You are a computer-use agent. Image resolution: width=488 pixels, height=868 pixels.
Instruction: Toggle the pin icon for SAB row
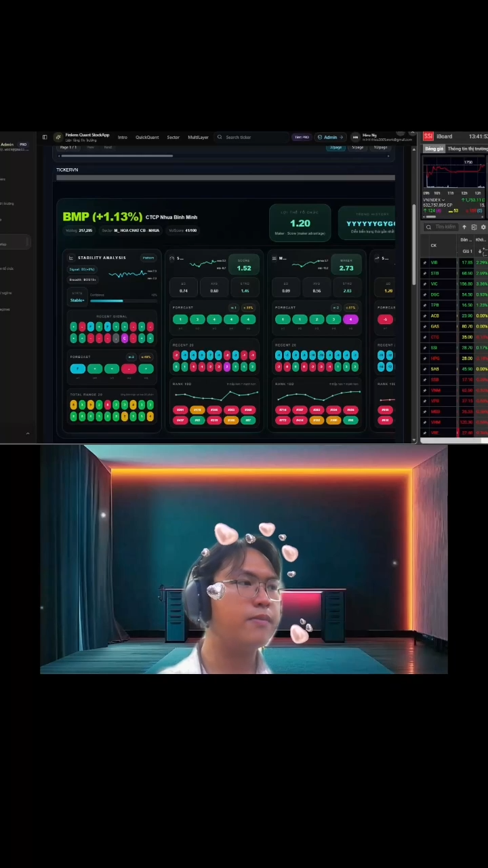[x=425, y=369]
